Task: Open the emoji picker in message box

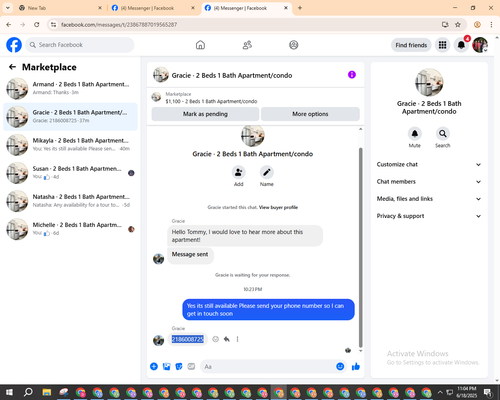Action: pos(340,366)
